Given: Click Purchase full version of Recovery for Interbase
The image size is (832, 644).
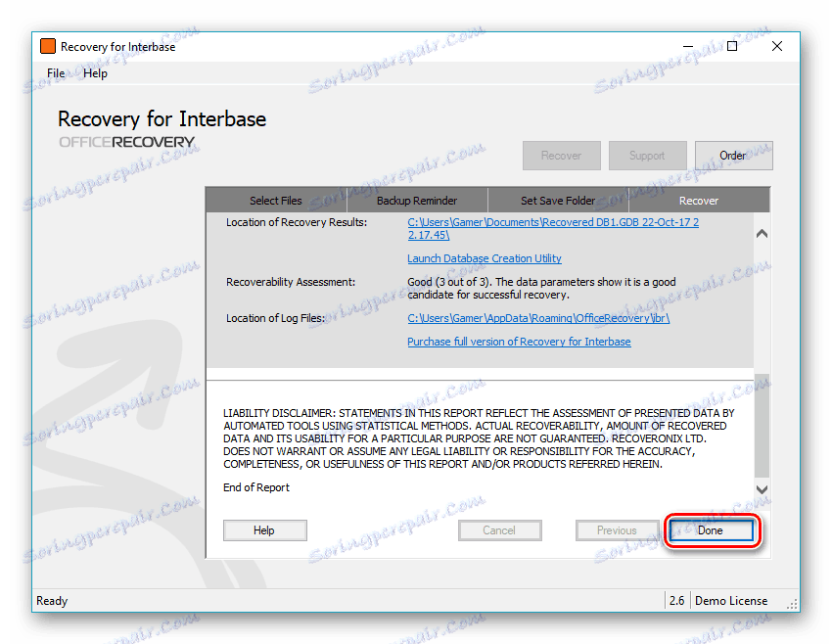Looking at the screenshot, I should coord(519,342).
